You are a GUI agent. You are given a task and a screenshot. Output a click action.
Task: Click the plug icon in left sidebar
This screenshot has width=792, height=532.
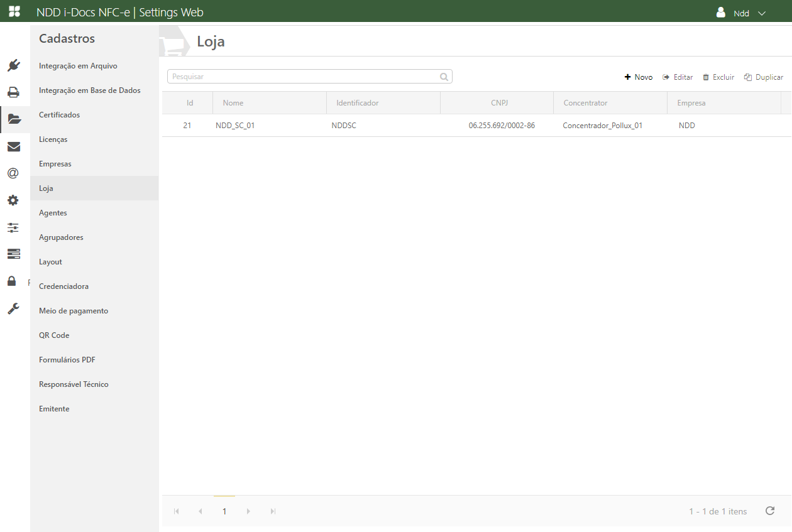tap(14, 65)
